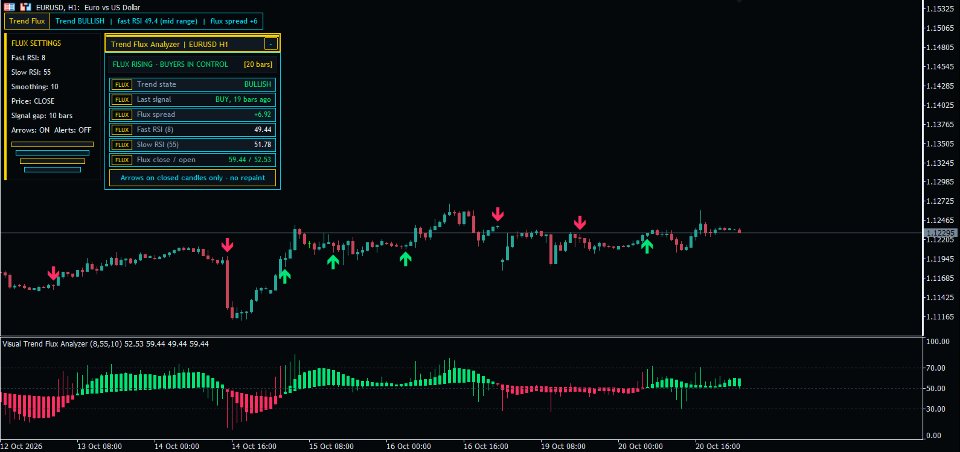Click the red sell arrow near 12 Oct

coord(53,273)
